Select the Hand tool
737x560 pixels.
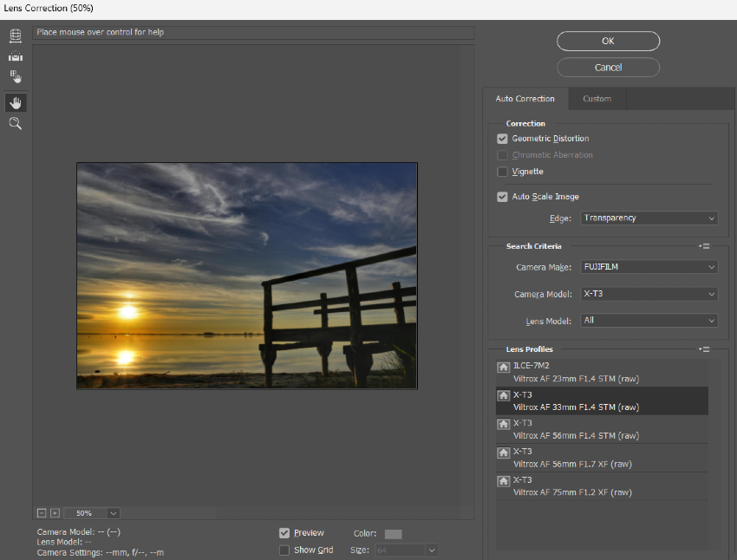(x=15, y=102)
